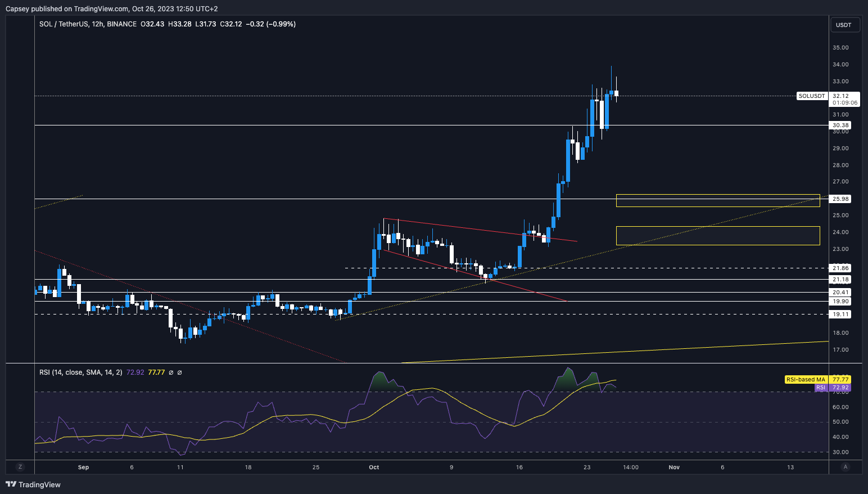Select the upper yellow rectangle zone near 25.98
This screenshot has width=868, height=494.
[718, 200]
